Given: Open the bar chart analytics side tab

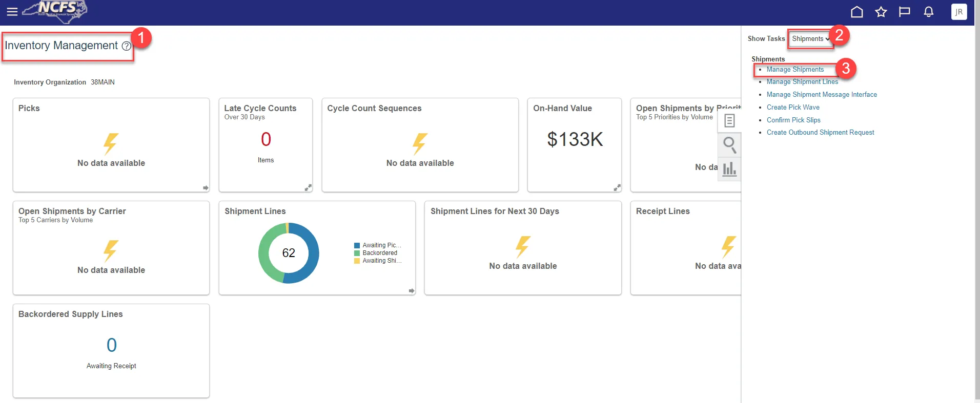Looking at the screenshot, I should (x=729, y=169).
